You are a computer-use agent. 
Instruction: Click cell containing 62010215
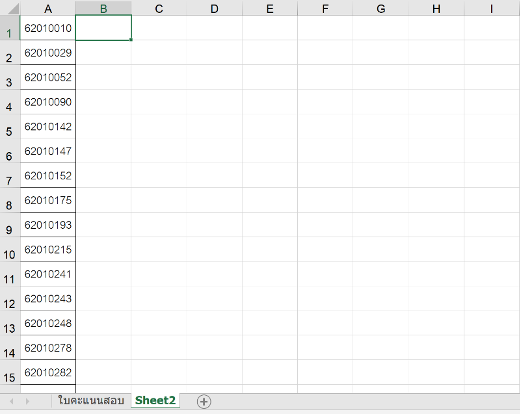[x=48, y=249]
